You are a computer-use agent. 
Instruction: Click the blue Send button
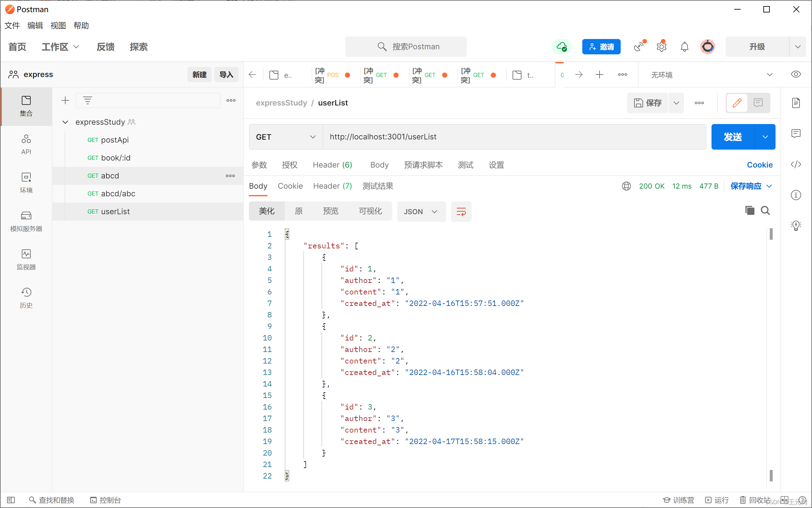point(733,137)
